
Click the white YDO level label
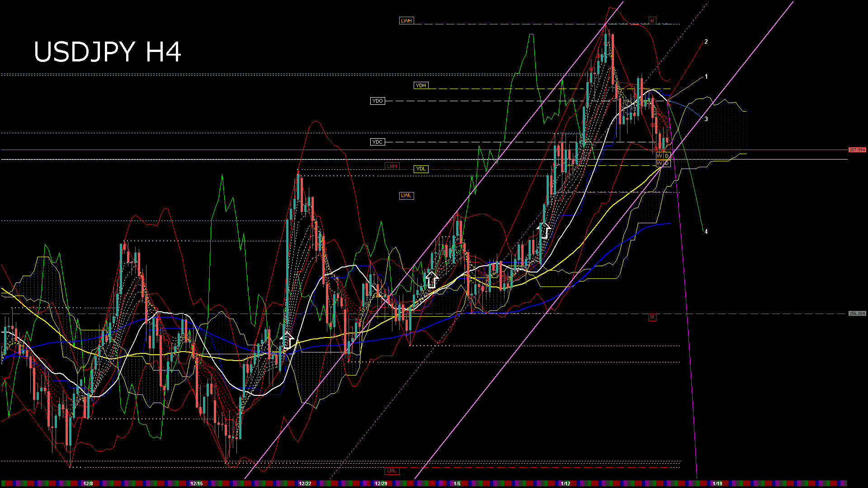[377, 101]
